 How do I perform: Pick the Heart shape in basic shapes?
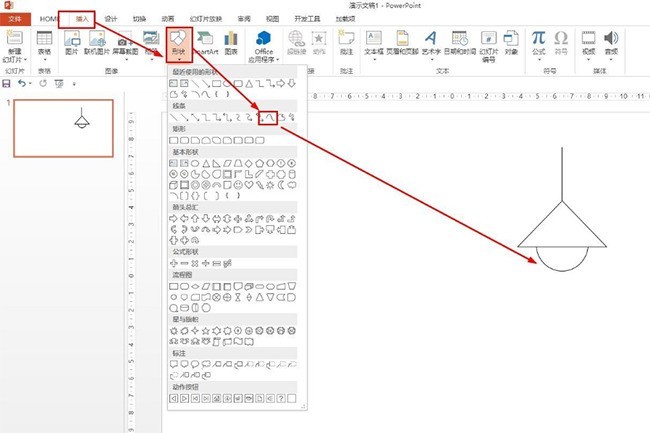pos(249,185)
